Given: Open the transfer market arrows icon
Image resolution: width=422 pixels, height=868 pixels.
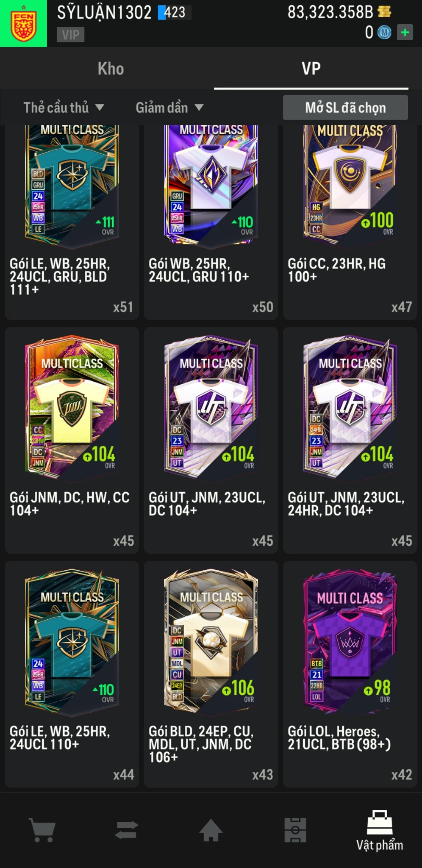Looking at the screenshot, I should (x=127, y=830).
